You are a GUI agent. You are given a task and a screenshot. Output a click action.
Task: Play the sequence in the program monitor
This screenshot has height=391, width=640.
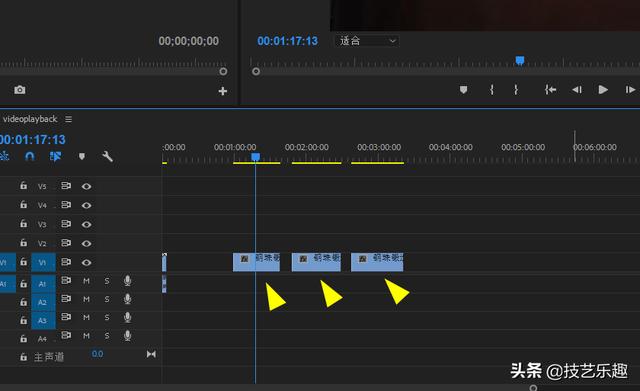(x=603, y=89)
